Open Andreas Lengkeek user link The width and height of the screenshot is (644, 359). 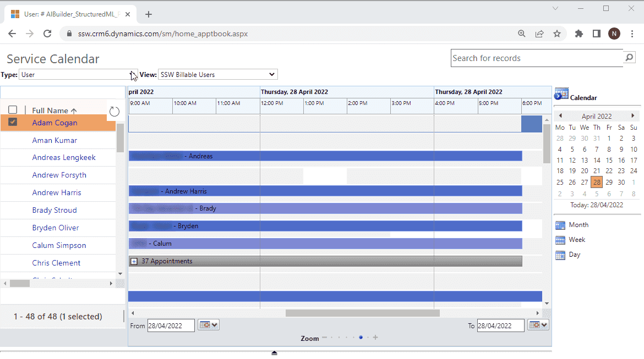click(x=64, y=157)
